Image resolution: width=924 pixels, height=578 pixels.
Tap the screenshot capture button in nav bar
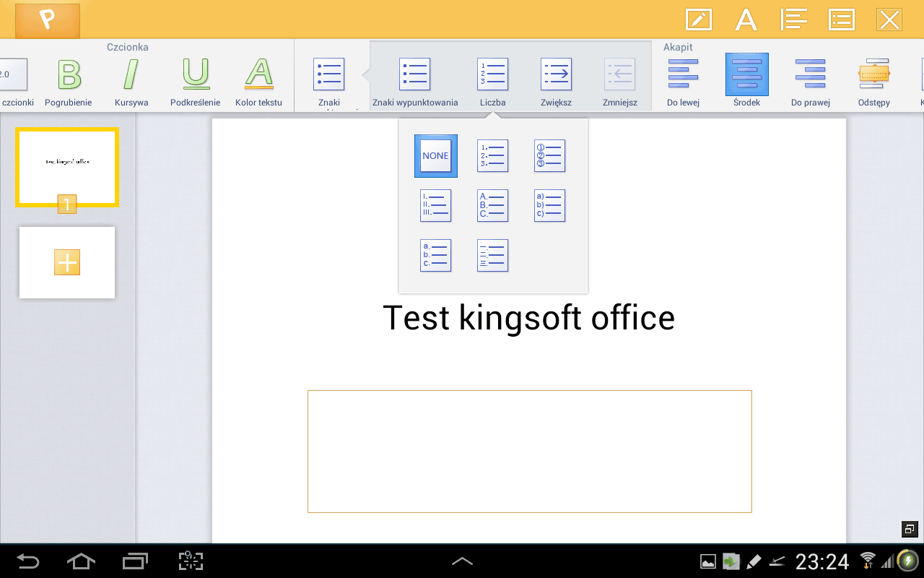point(191,561)
